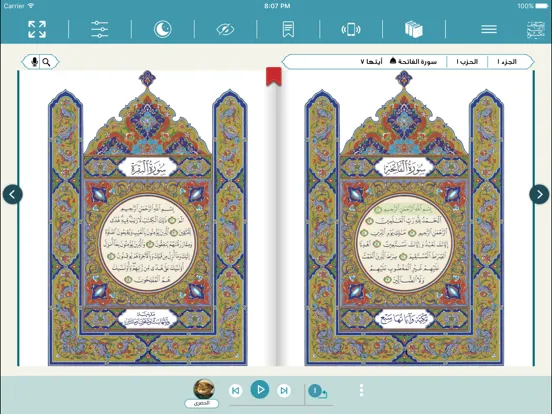Click the آيتها ٧ verse count
The height and width of the screenshot is (414, 552).
(x=371, y=62)
